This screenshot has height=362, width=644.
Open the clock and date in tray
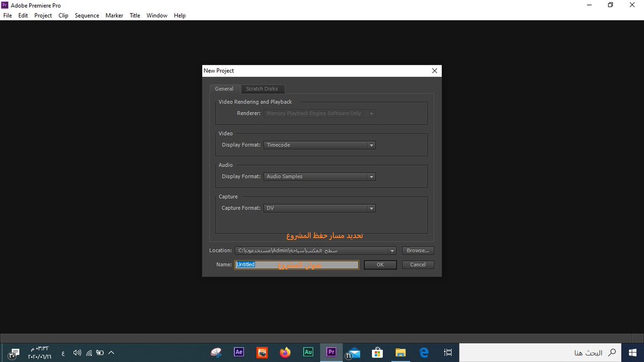(40, 353)
